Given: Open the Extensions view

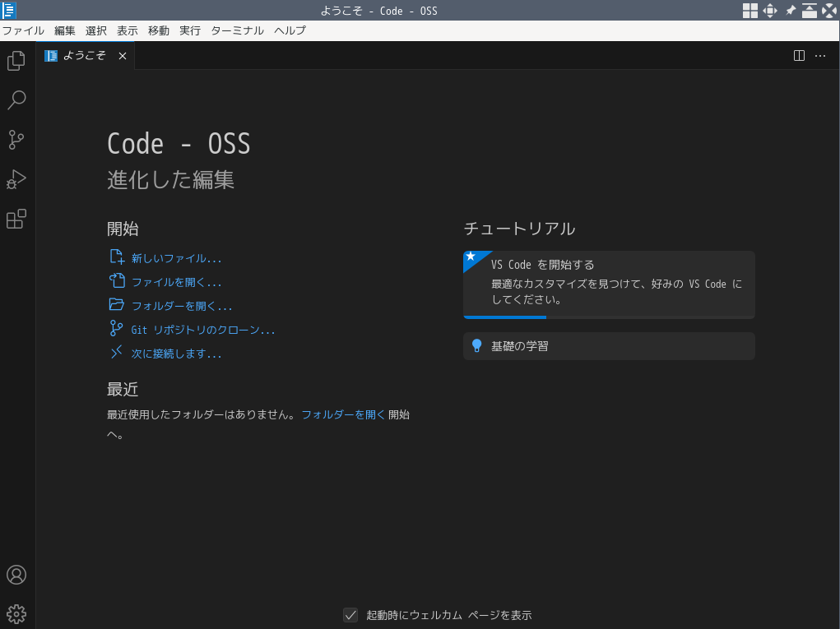Looking at the screenshot, I should 16,219.
